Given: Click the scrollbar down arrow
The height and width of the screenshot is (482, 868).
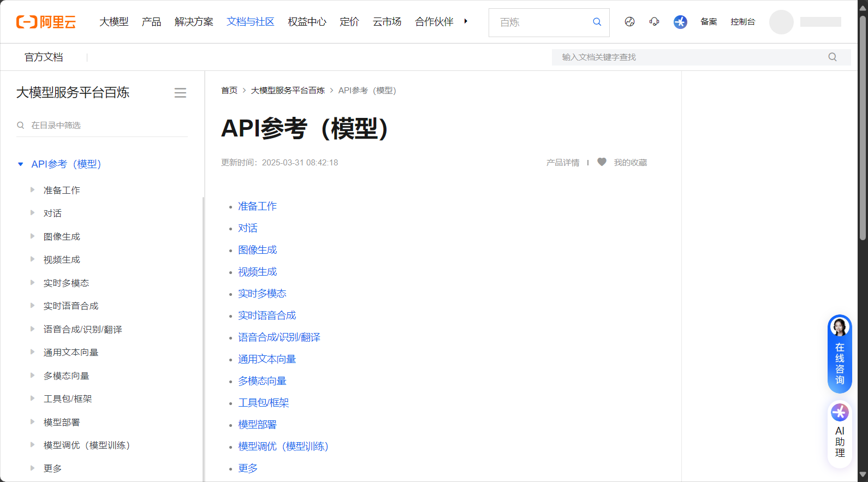Looking at the screenshot, I should [x=863, y=475].
